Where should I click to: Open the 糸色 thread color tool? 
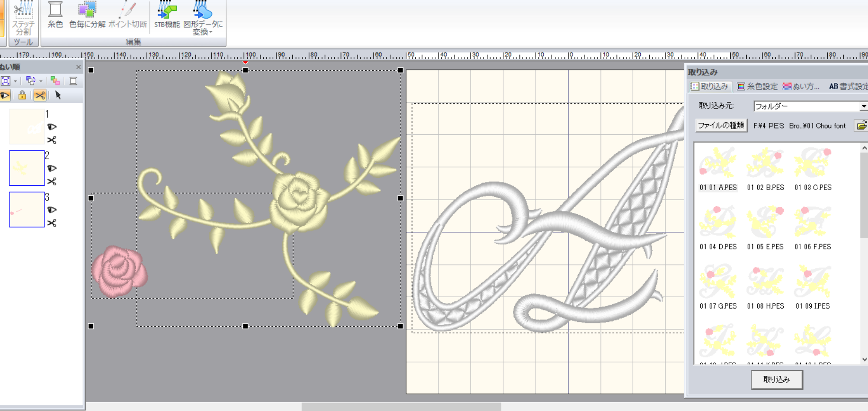(x=55, y=15)
